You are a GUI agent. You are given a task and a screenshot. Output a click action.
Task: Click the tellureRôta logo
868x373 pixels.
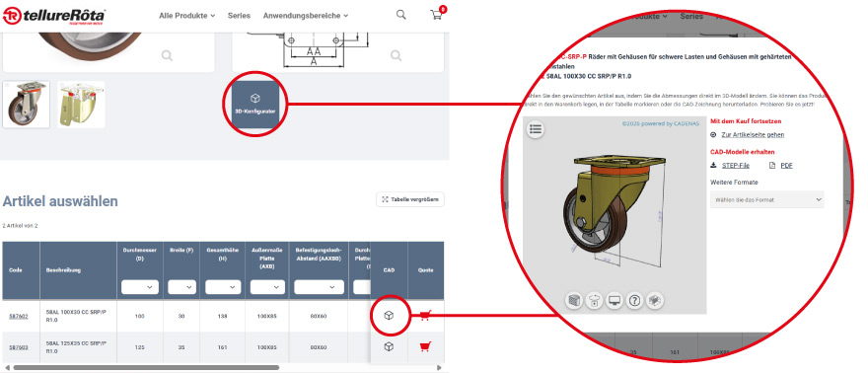pos(53,16)
